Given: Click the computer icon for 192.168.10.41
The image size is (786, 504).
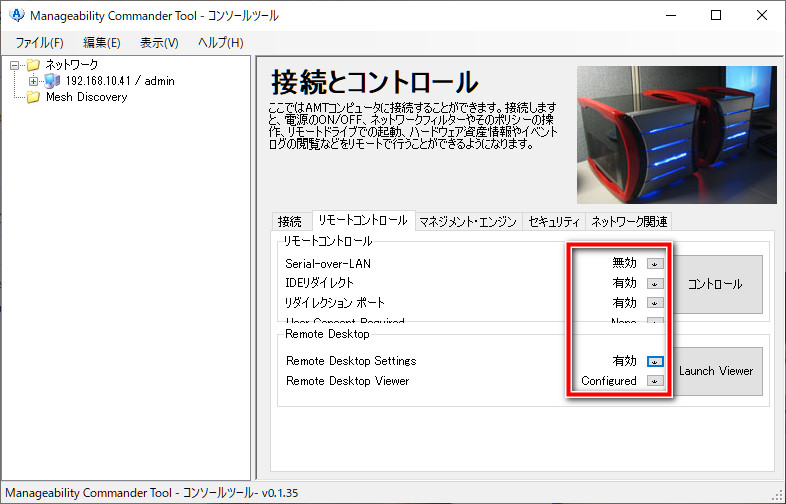Looking at the screenshot, I should coord(52,81).
